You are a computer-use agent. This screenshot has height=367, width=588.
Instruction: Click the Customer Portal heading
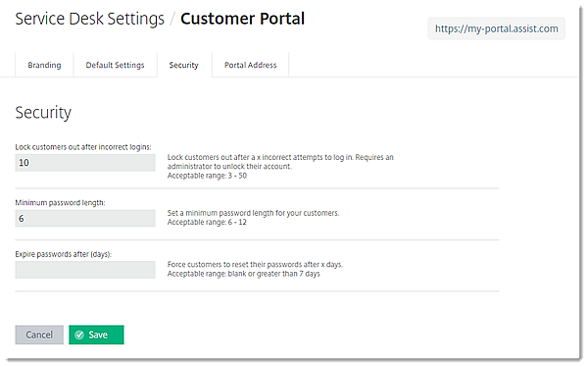pos(243,19)
